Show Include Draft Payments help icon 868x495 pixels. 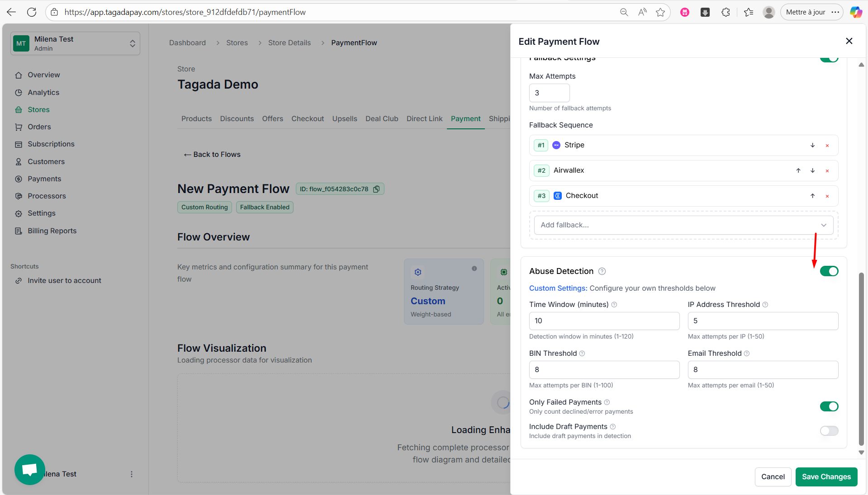(x=613, y=427)
